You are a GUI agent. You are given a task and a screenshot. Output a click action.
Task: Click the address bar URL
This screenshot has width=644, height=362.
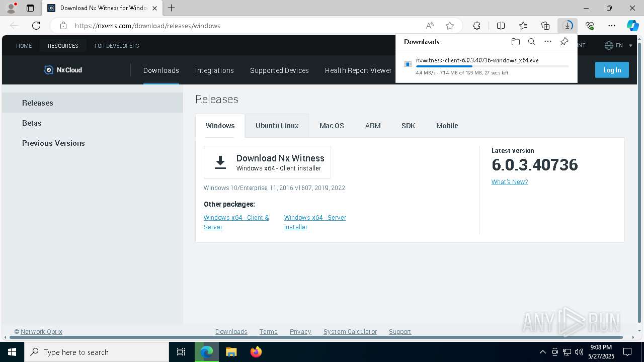[147, 26]
